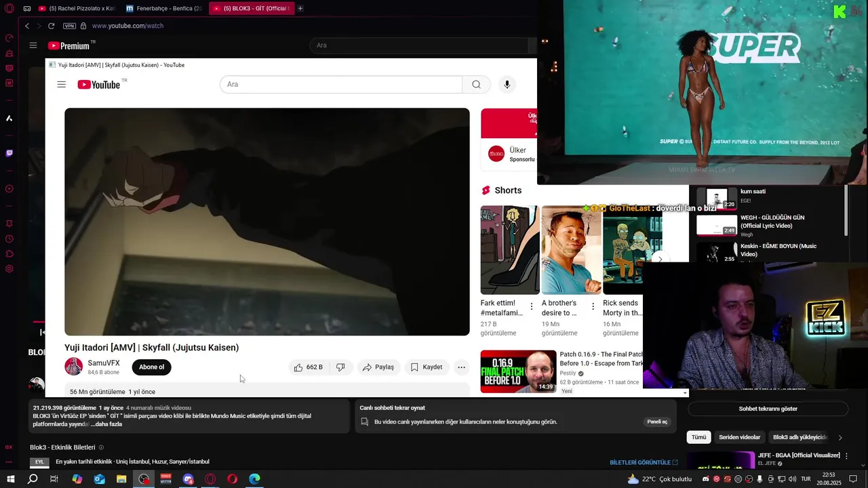Open Outlook from the taskbar
This screenshot has height=488, width=868.
(99, 479)
